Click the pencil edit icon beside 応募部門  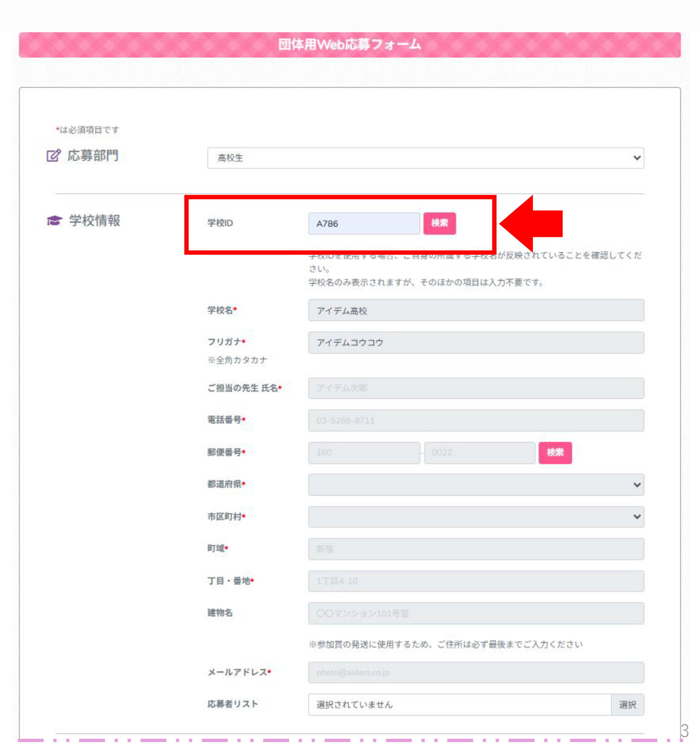point(53,156)
